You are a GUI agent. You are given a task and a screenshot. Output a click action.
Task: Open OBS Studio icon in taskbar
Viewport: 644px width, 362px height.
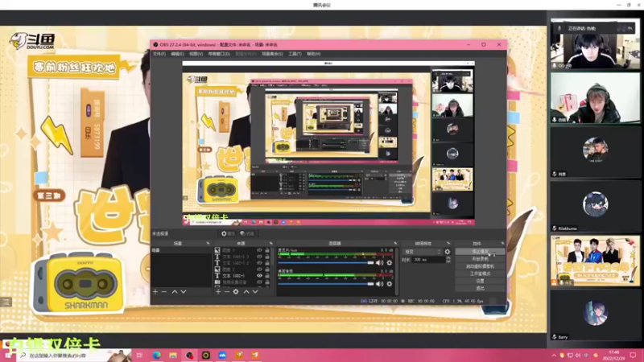pyautogui.click(x=189, y=355)
